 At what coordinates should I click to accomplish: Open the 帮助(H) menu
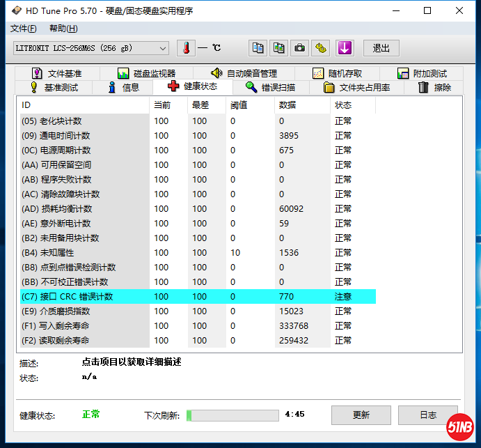[63, 29]
